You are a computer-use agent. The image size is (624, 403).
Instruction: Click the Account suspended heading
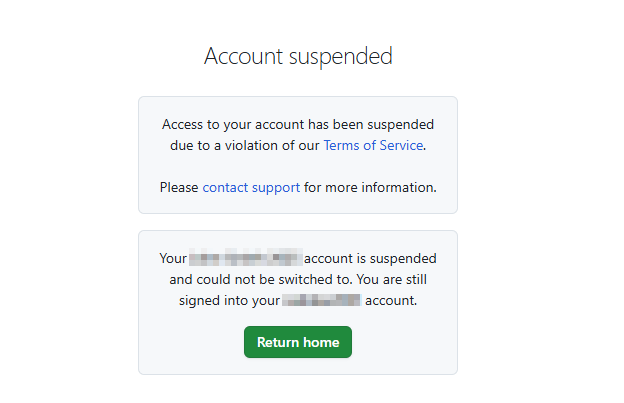coord(298,56)
